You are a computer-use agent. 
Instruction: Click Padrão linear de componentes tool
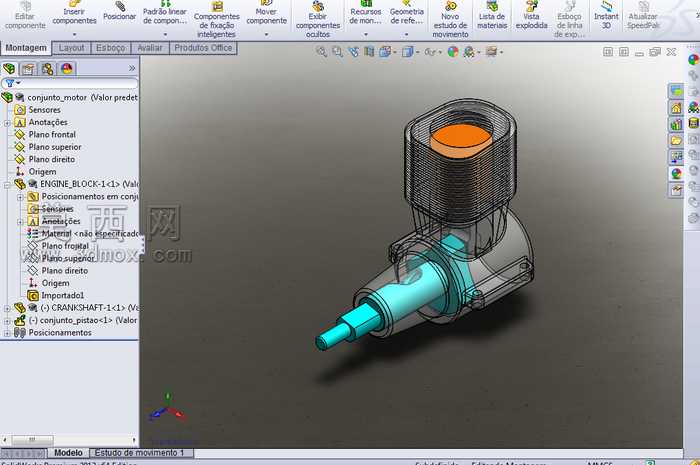[165, 12]
